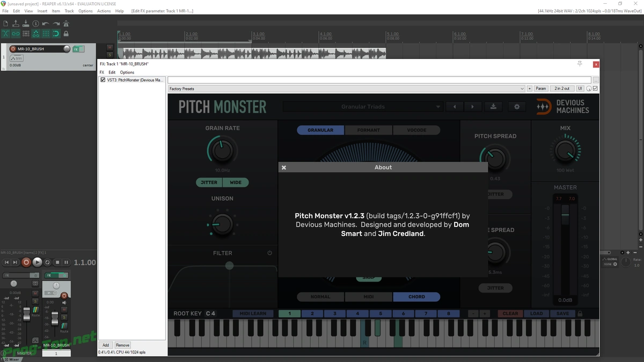Toggle auto-crossfade icon in toolbar
Viewport: 644px width, 362px height.
coord(6,34)
